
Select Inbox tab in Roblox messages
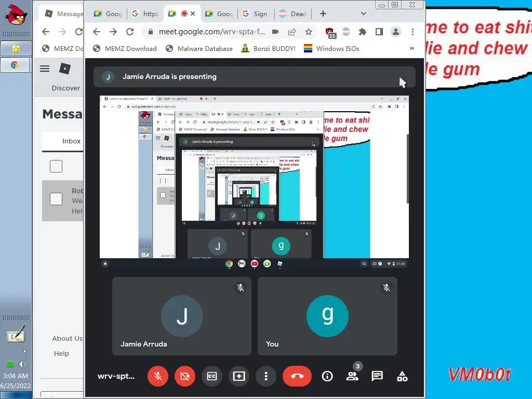pos(71,141)
